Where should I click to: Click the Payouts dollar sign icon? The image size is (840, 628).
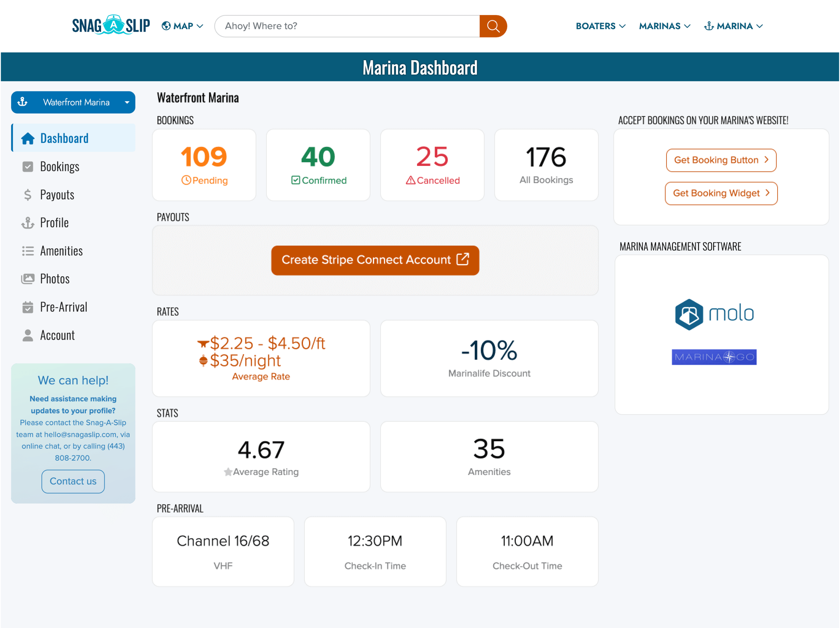click(28, 195)
